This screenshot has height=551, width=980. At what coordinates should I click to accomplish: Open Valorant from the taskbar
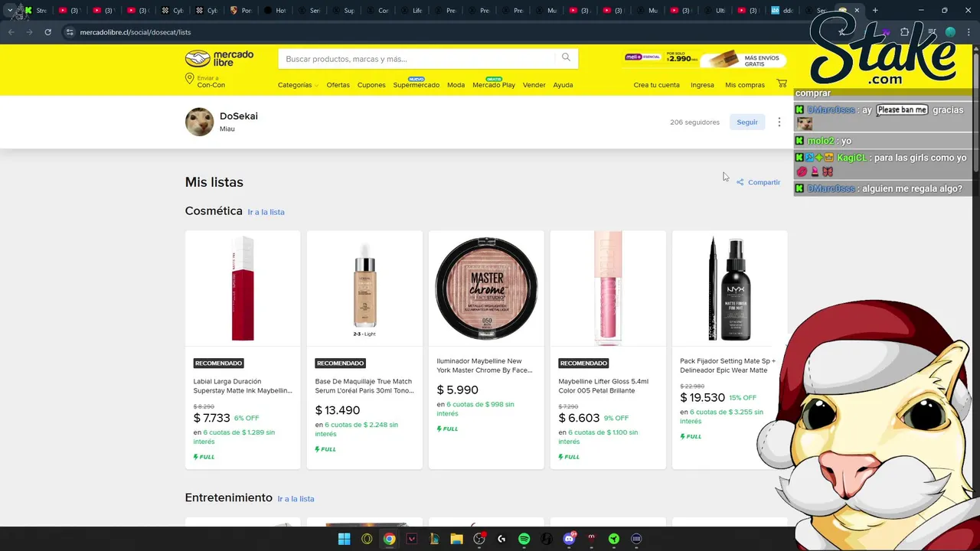click(x=412, y=539)
